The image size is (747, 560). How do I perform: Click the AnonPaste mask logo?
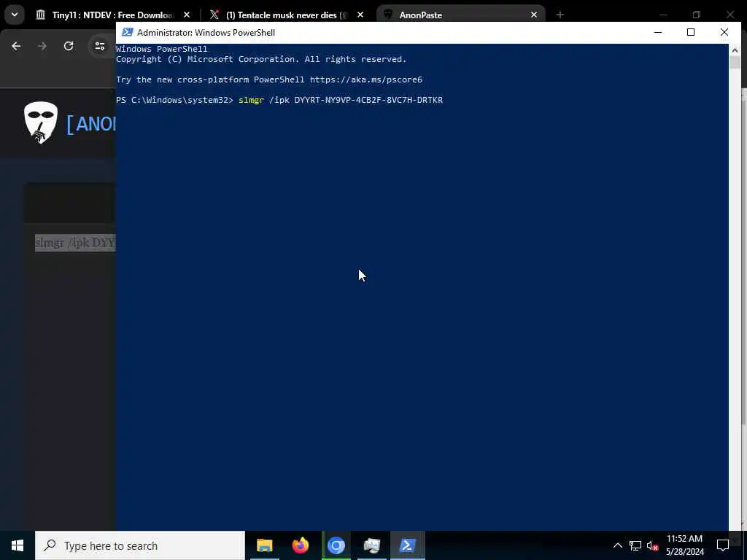(x=41, y=122)
